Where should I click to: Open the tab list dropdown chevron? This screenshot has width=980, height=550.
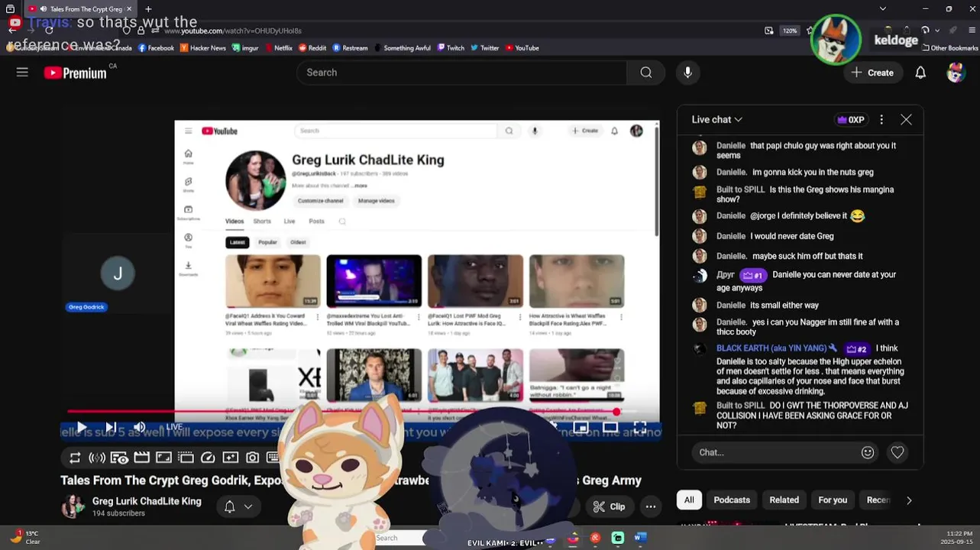click(x=883, y=9)
